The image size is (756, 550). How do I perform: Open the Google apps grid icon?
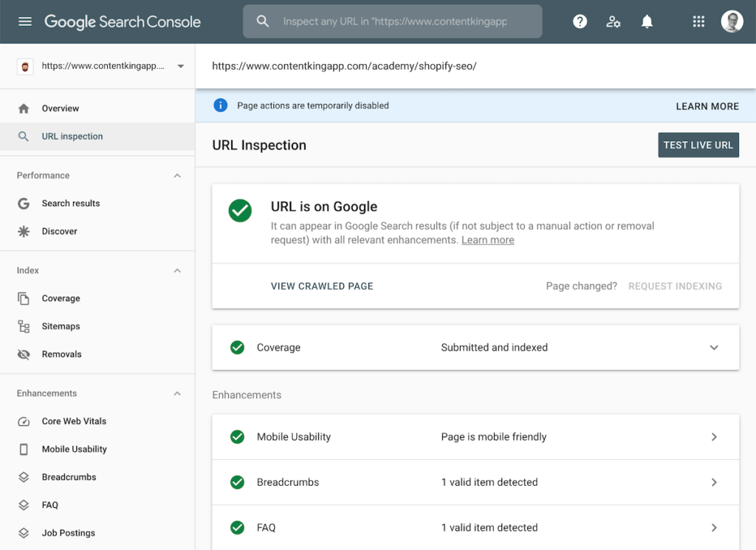(x=698, y=21)
